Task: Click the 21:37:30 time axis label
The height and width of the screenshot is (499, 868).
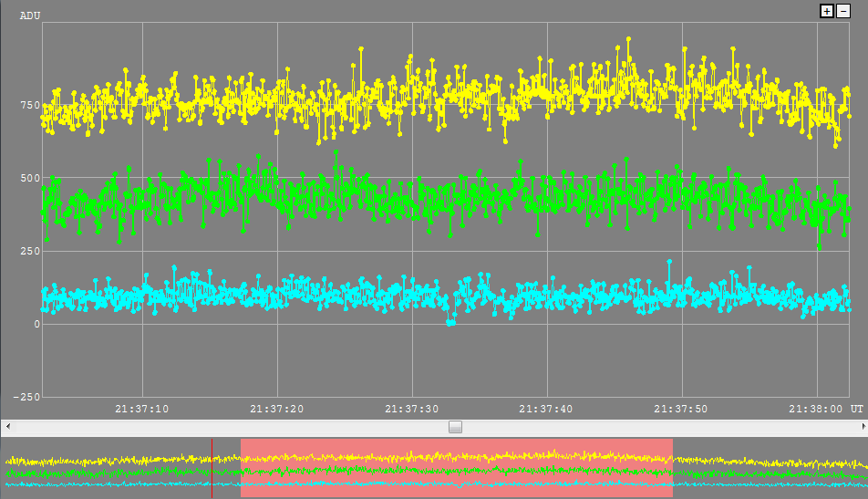Action: [x=412, y=410]
